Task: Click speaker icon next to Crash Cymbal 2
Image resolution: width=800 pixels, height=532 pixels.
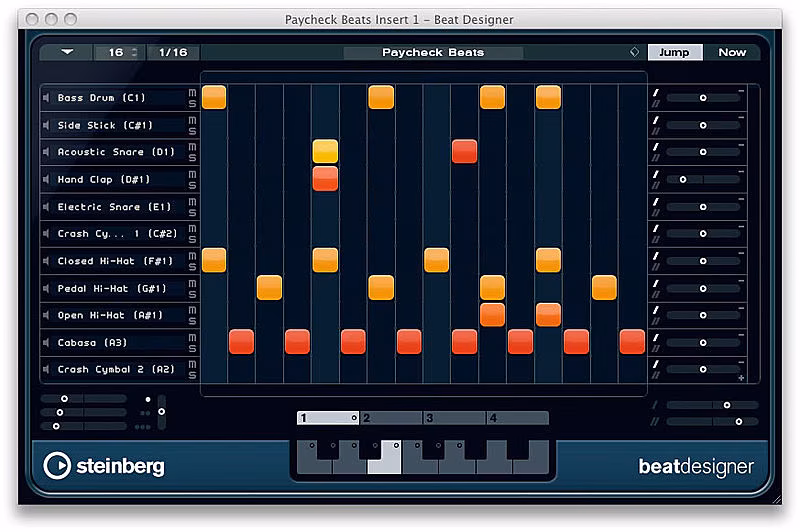Action: pyautogui.click(x=46, y=370)
